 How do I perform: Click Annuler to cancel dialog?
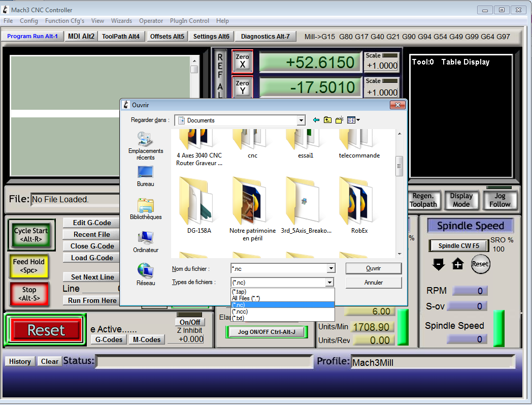click(374, 283)
